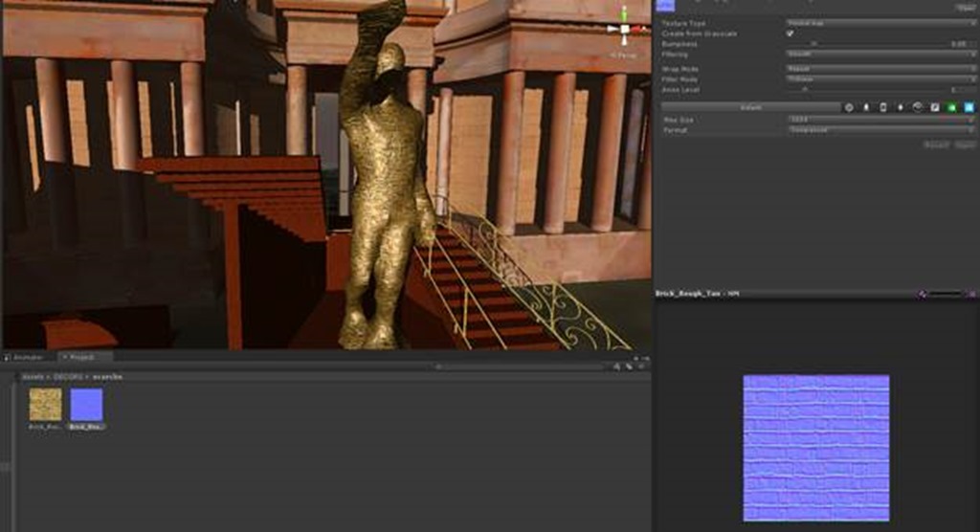
Task: Adjust the Bumpiness slider
Action: [813, 44]
